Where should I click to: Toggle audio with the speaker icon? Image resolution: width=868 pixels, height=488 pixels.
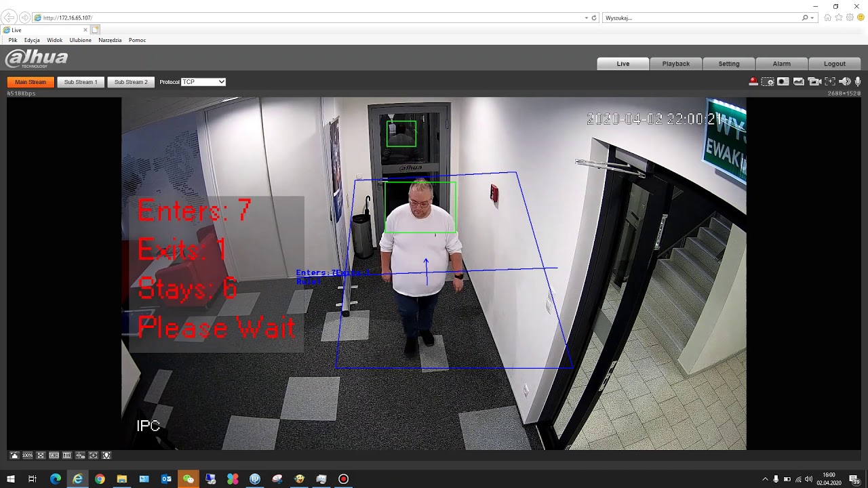(x=845, y=82)
